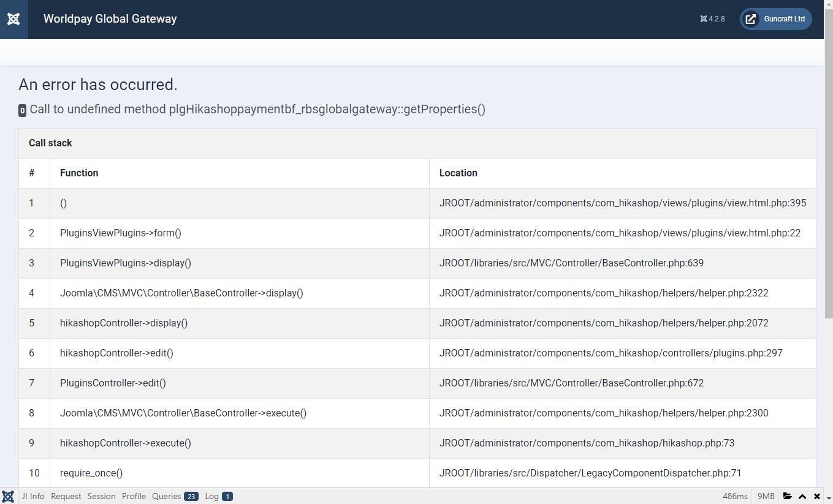Click the Joomla logo in top-left header
The width and height of the screenshot is (833, 504).
tap(13, 19)
